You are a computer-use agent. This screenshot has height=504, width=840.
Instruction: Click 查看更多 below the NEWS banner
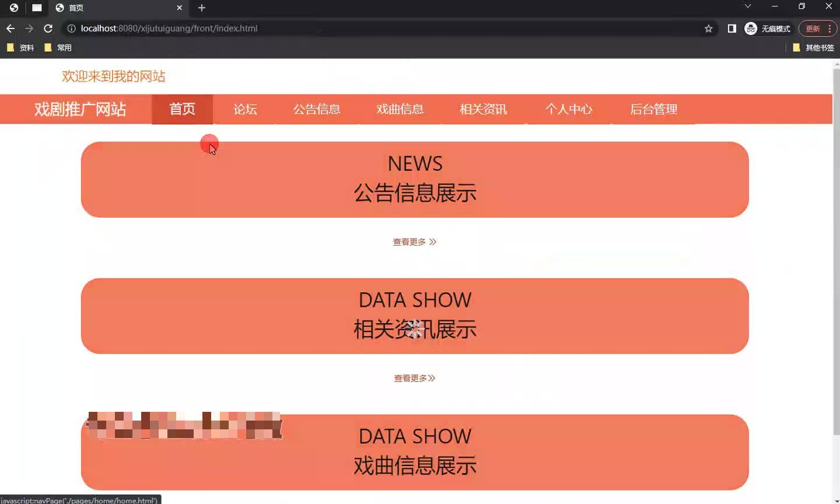point(414,242)
